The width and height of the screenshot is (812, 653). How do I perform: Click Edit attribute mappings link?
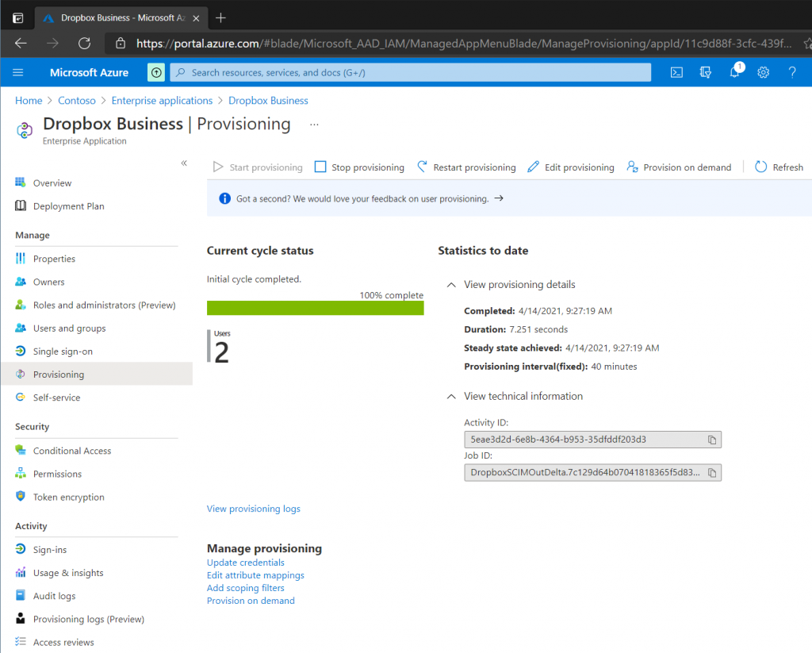coord(255,575)
